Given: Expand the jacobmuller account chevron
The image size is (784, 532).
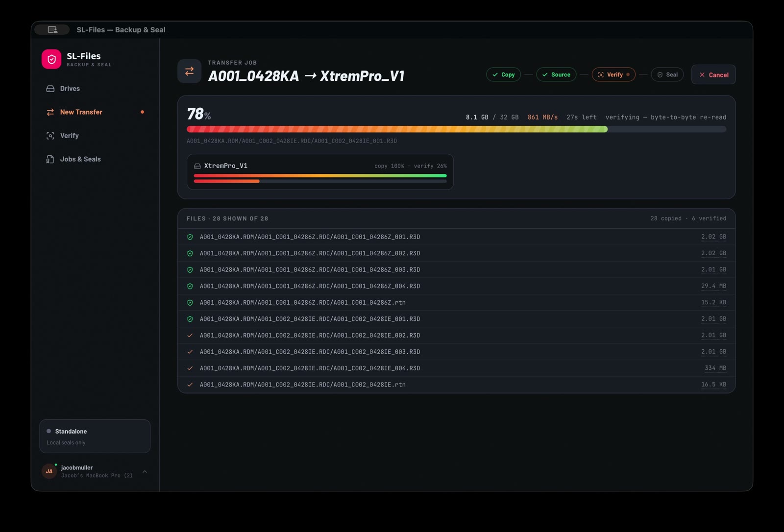Looking at the screenshot, I should 145,472.
